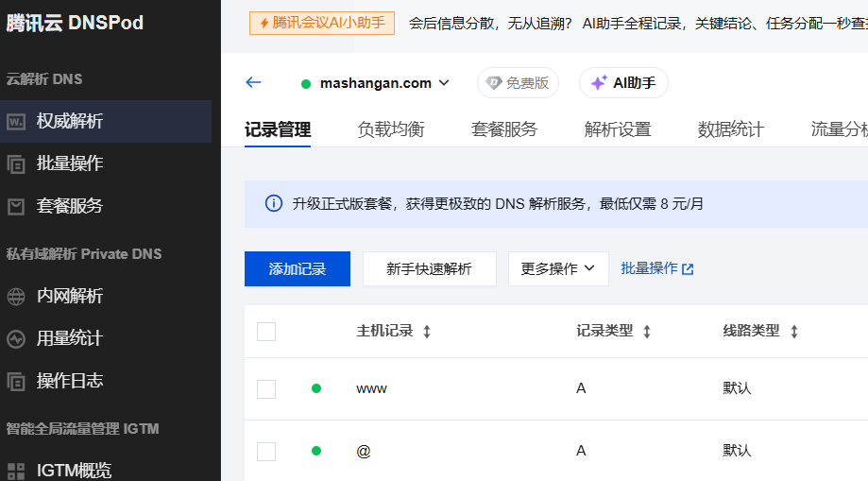Click the 用量统计 pulse icon

coord(16,338)
